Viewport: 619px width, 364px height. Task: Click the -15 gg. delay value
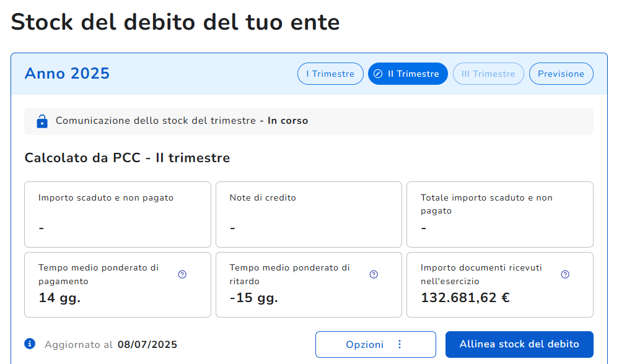253,298
